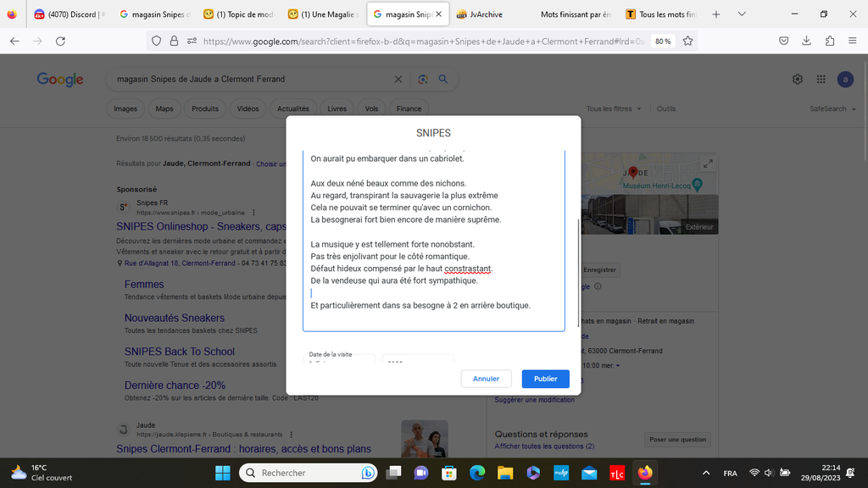This screenshot has width=868, height=488.
Task: Expand the 'Tous les filtres' dropdown
Action: [x=614, y=109]
